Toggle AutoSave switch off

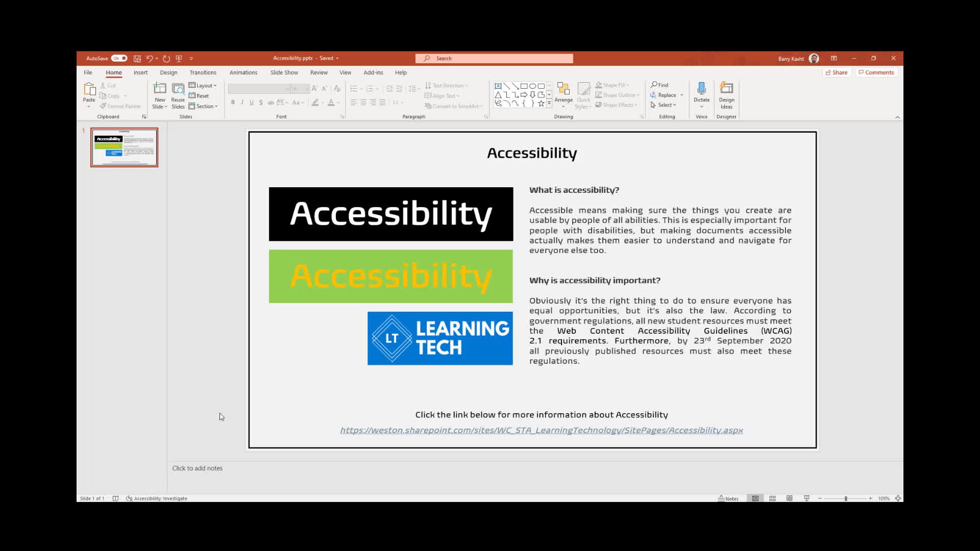(119, 58)
